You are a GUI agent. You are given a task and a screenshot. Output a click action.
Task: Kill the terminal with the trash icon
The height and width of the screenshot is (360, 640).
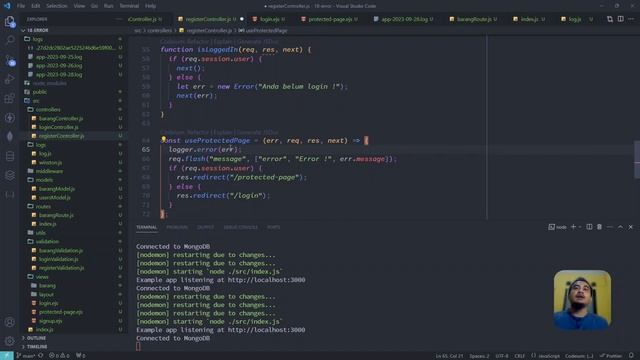[599, 227]
